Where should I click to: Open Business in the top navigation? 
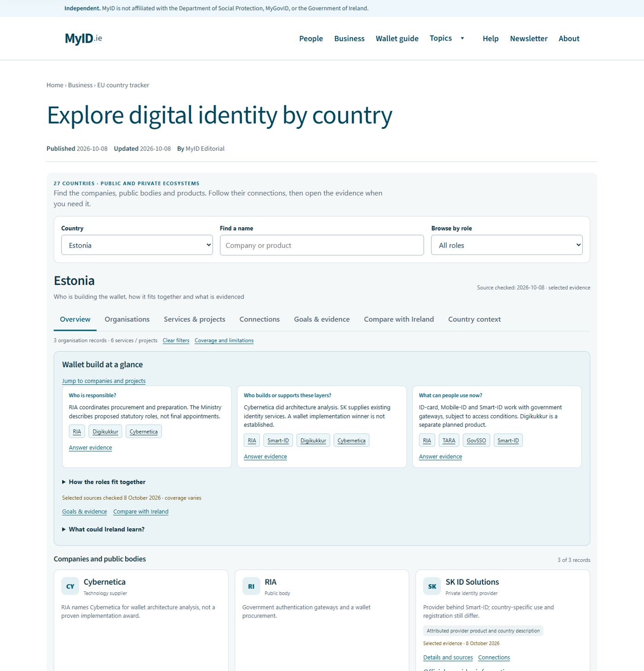349,39
